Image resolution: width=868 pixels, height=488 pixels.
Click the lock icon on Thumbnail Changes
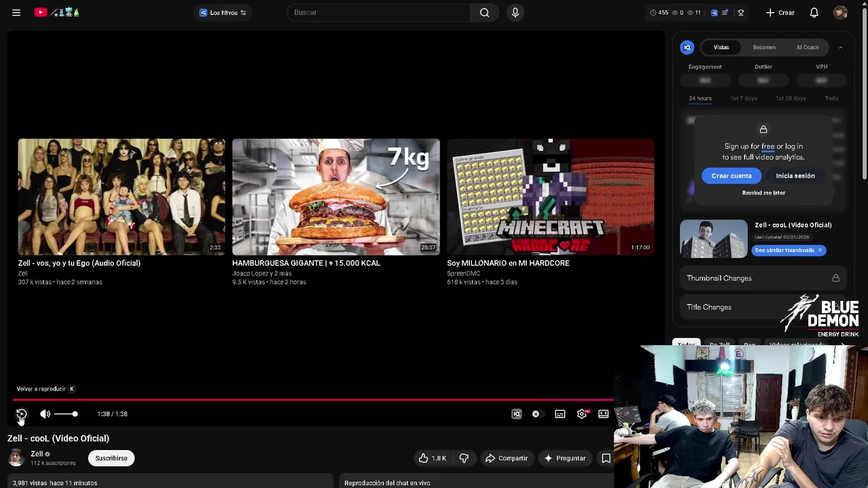coord(835,278)
